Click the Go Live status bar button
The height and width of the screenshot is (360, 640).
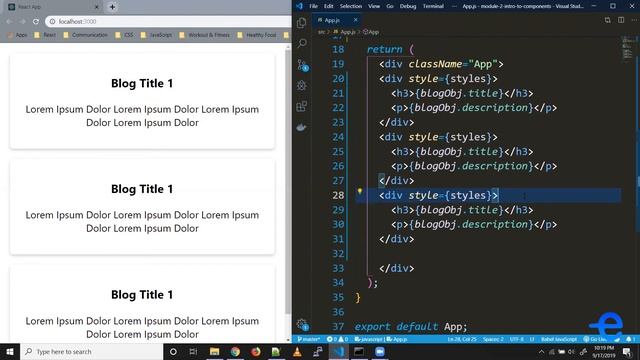(595, 339)
